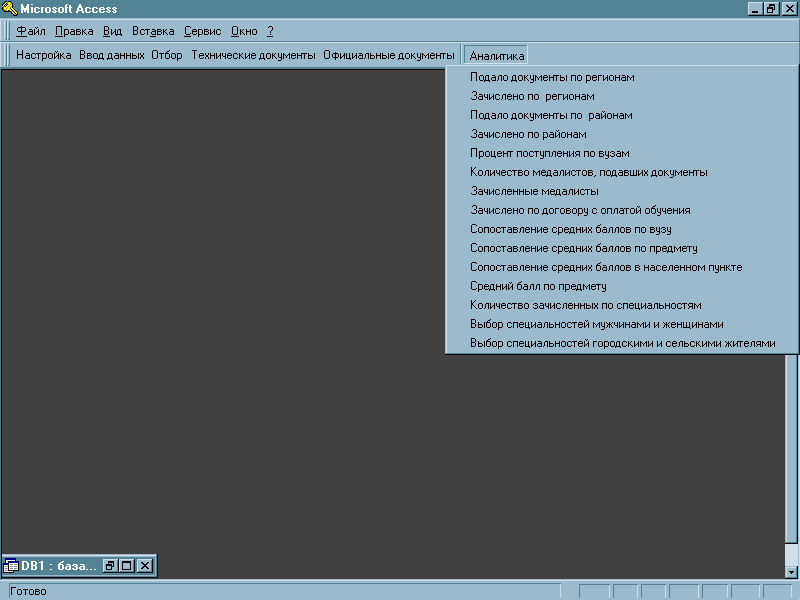Select Выбор специальностей городскими и сельскими жителями

pyautogui.click(x=622, y=343)
